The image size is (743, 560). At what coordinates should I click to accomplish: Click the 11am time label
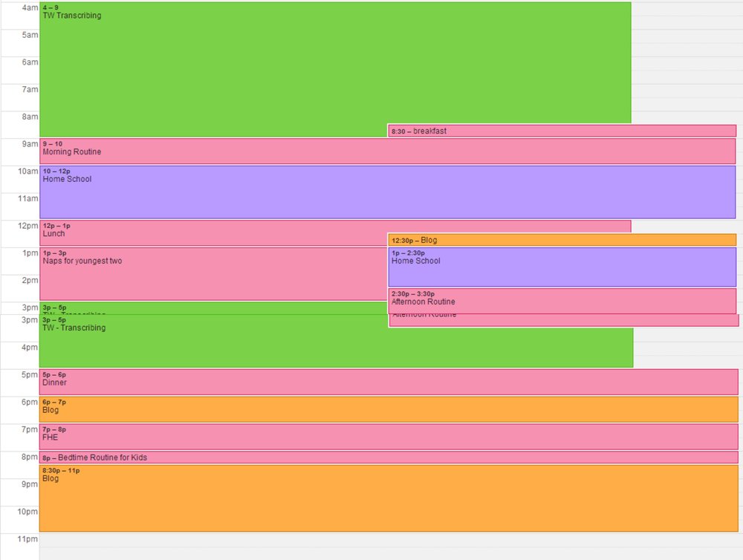pyautogui.click(x=28, y=198)
